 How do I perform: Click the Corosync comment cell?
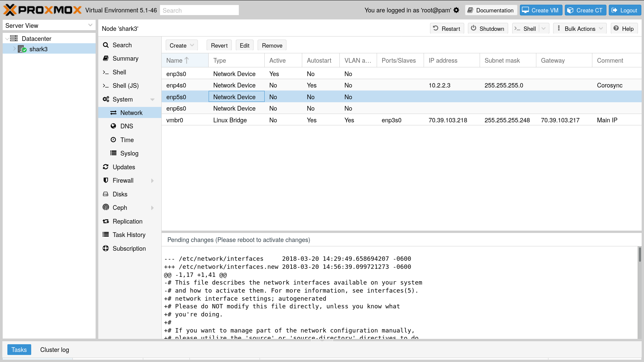616,85
